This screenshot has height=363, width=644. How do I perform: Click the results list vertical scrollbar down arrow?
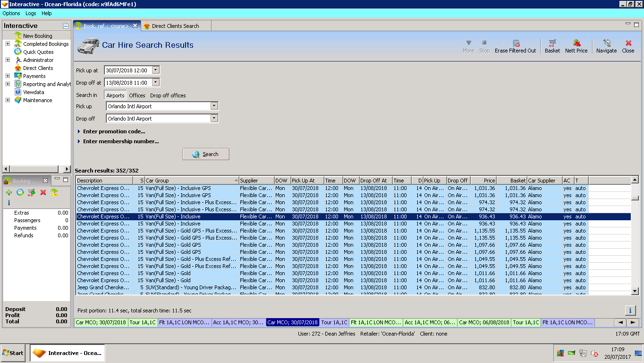coord(635,291)
